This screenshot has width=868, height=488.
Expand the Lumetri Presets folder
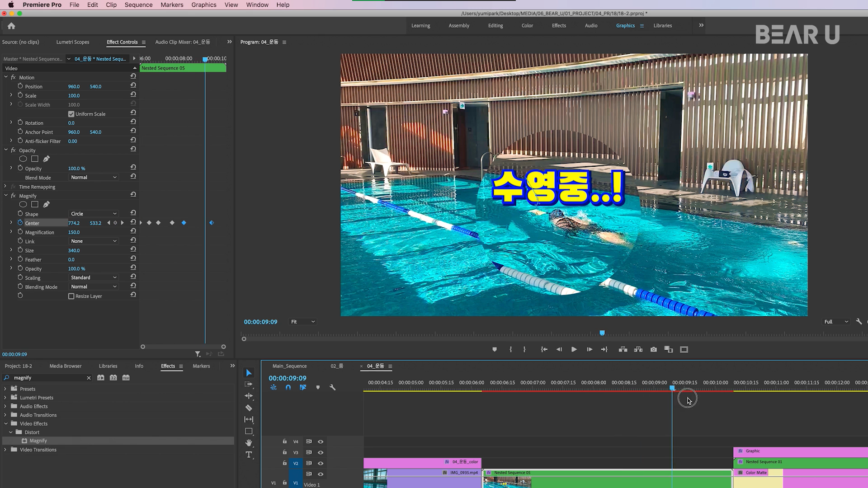pos(5,398)
